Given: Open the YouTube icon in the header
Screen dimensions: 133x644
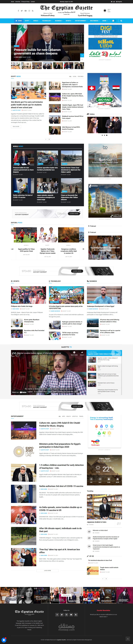Looking at the screenshot, I should tap(25, 11).
